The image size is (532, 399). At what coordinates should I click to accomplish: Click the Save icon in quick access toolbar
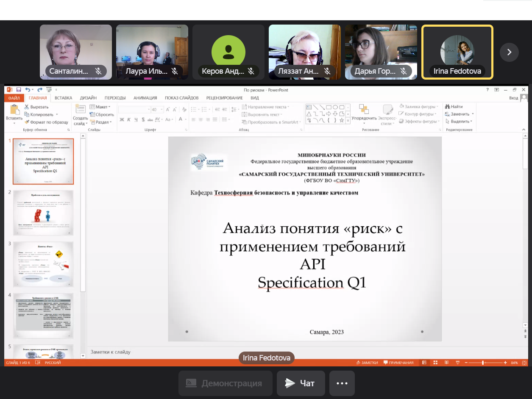(19, 90)
